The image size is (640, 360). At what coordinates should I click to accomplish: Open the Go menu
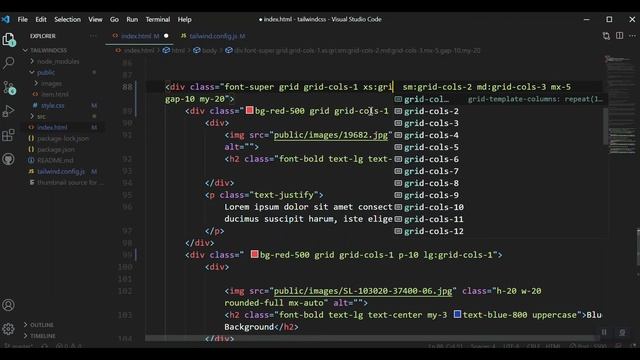pos(114,19)
